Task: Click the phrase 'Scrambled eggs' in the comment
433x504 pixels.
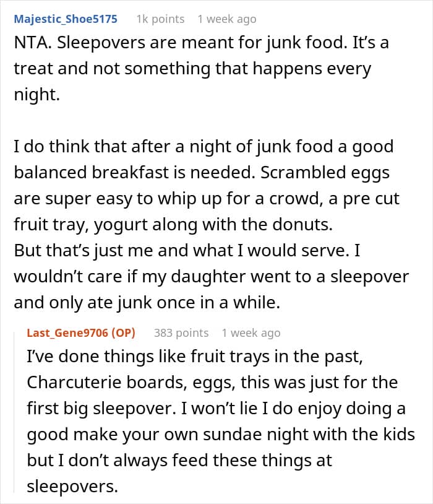Action: tap(325, 173)
